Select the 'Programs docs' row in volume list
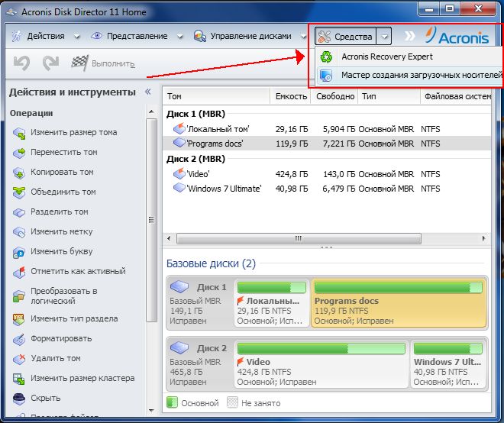The image size is (504, 423). click(327, 144)
